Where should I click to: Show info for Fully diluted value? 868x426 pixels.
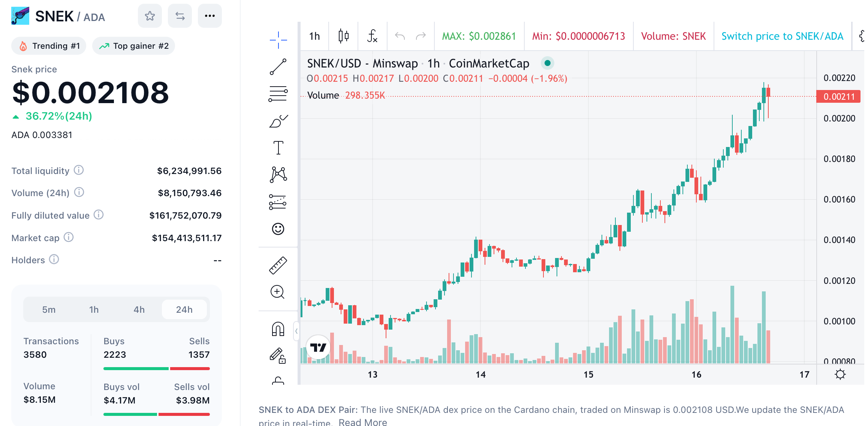click(x=99, y=215)
